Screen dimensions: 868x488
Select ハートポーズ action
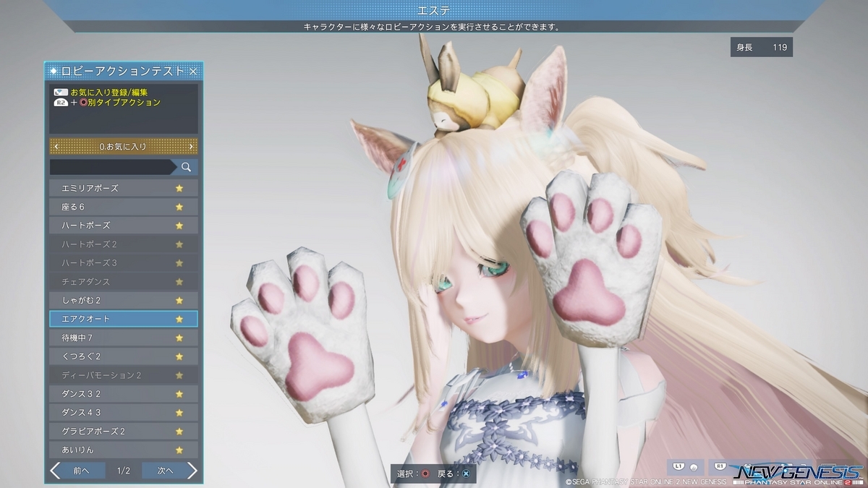[x=124, y=226]
